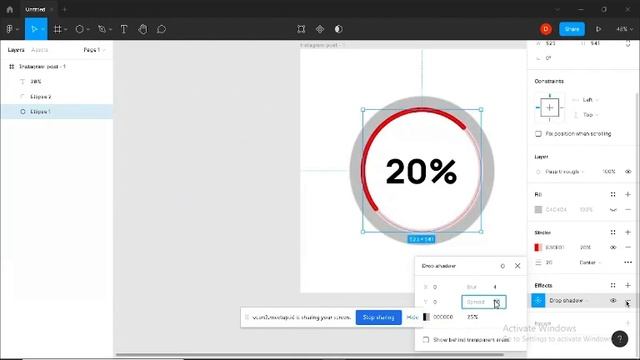Select the Ellipse shape tool
The height and width of the screenshot is (360, 640).
pyautogui.click(x=80, y=29)
